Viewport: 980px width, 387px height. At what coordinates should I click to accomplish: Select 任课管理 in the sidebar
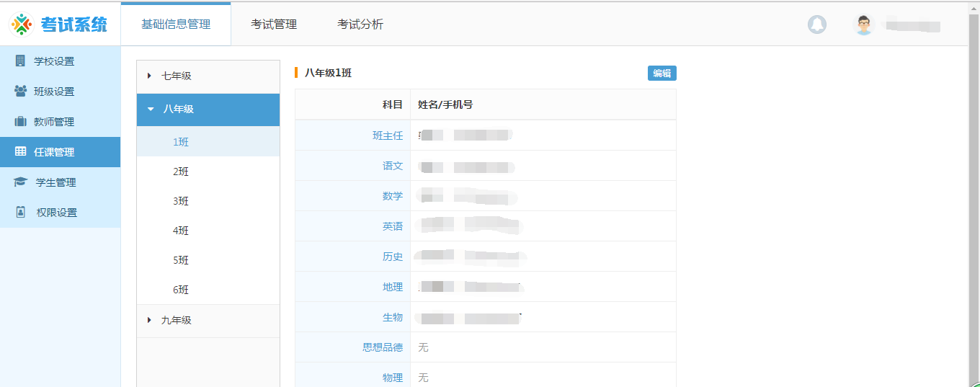click(x=60, y=152)
